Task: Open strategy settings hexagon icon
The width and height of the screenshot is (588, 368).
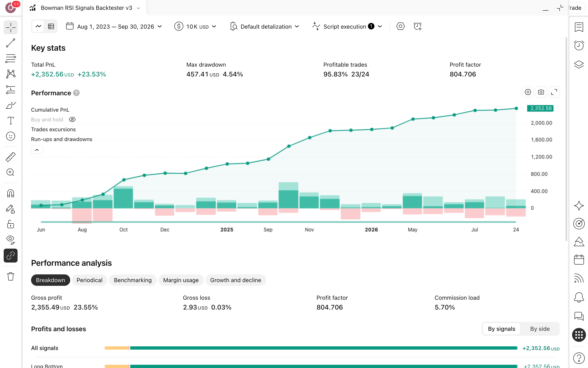Action: 400,26
